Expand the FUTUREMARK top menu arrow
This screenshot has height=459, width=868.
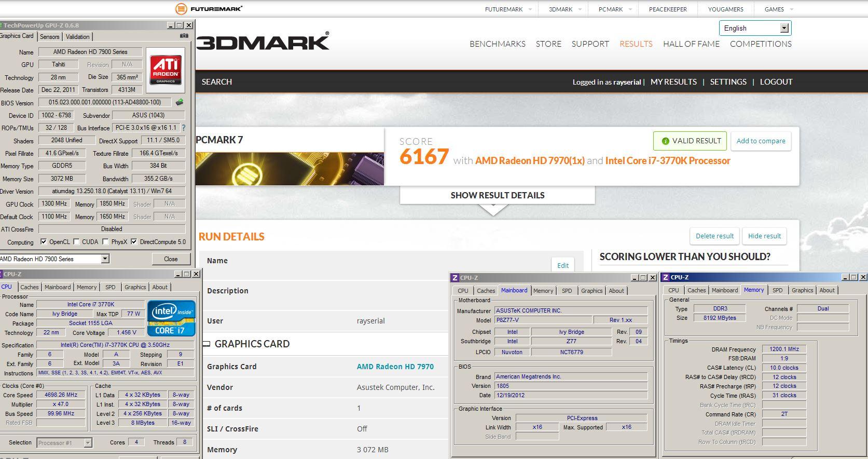tap(530, 9)
